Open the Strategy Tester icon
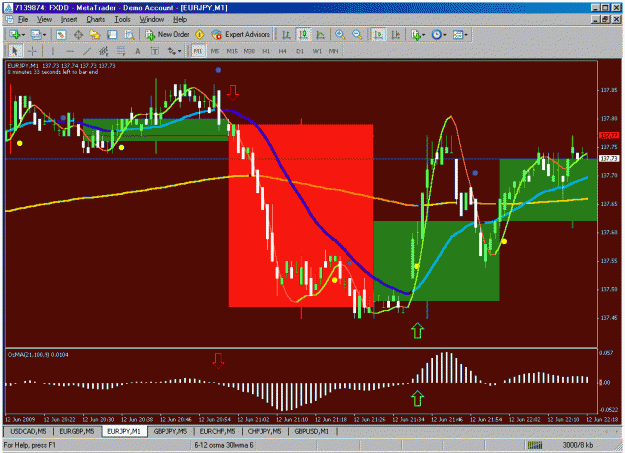Image resolution: width=625 pixels, height=453 pixels. tap(129, 35)
